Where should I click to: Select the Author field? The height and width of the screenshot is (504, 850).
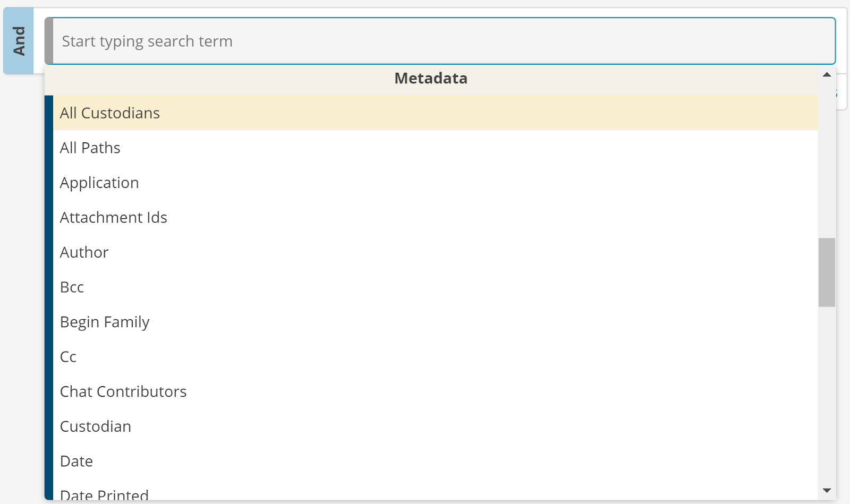(435, 252)
